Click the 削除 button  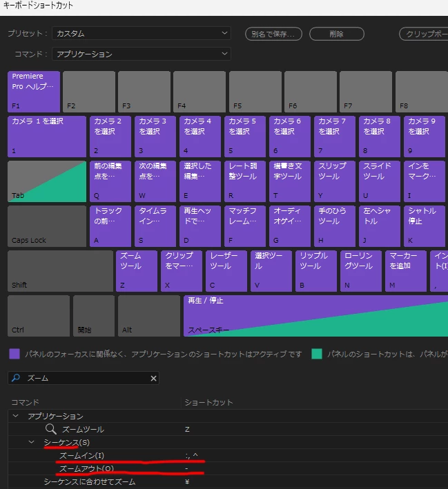coord(337,34)
